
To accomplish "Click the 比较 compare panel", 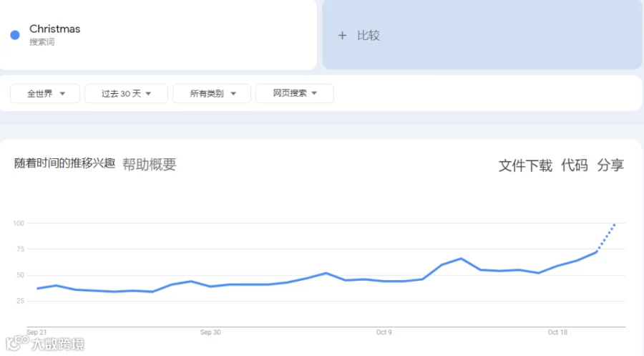I will pos(482,35).
